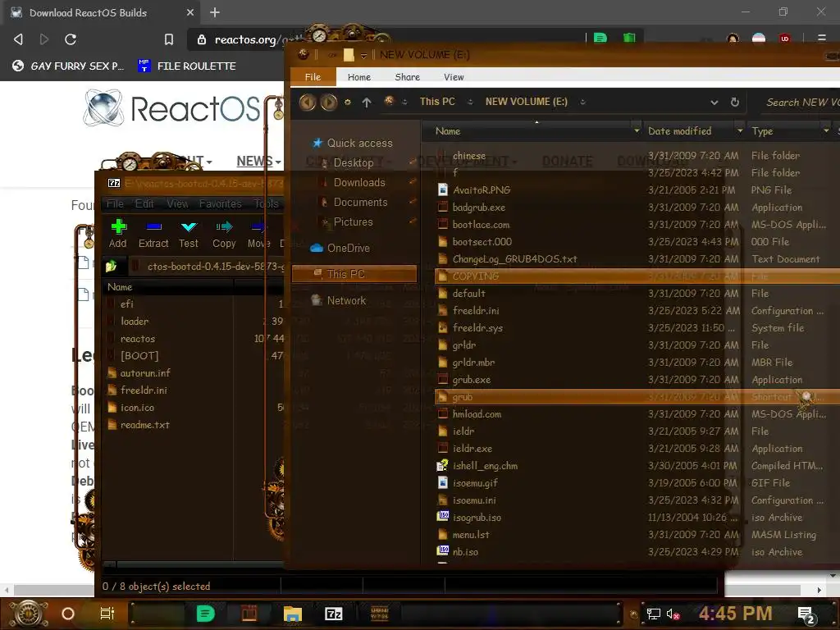840x630 pixels.
Task: Expand the NEW VOLUME (E:) breadcrumb chevron
Action: click(582, 102)
